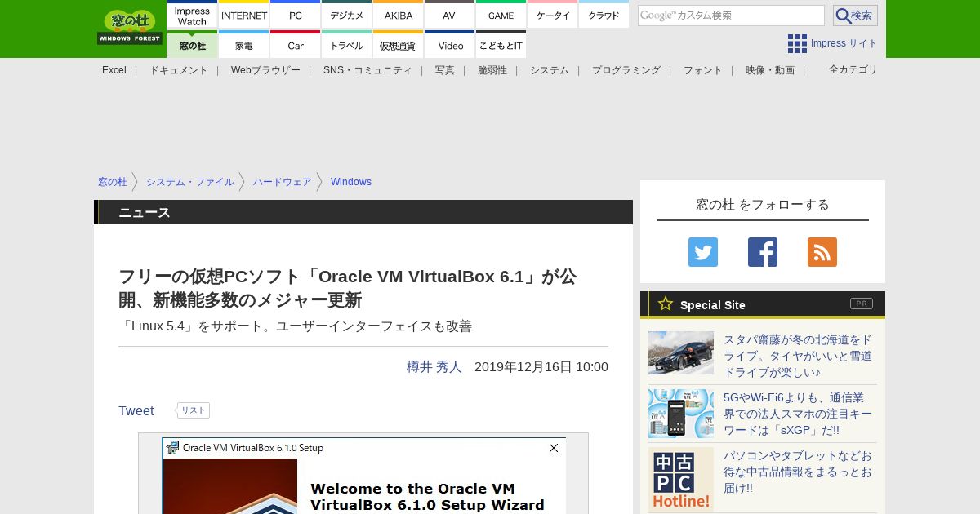Click the Tweet link
The height and width of the screenshot is (514, 980).
[136, 411]
